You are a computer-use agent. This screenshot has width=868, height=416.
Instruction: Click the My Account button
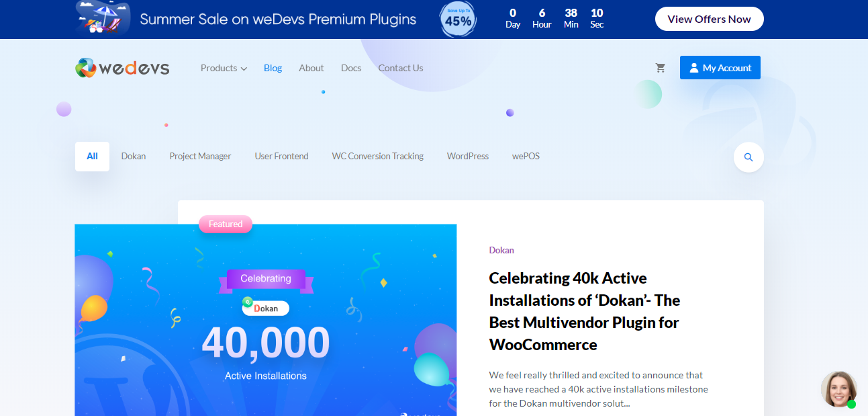[x=720, y=68]
